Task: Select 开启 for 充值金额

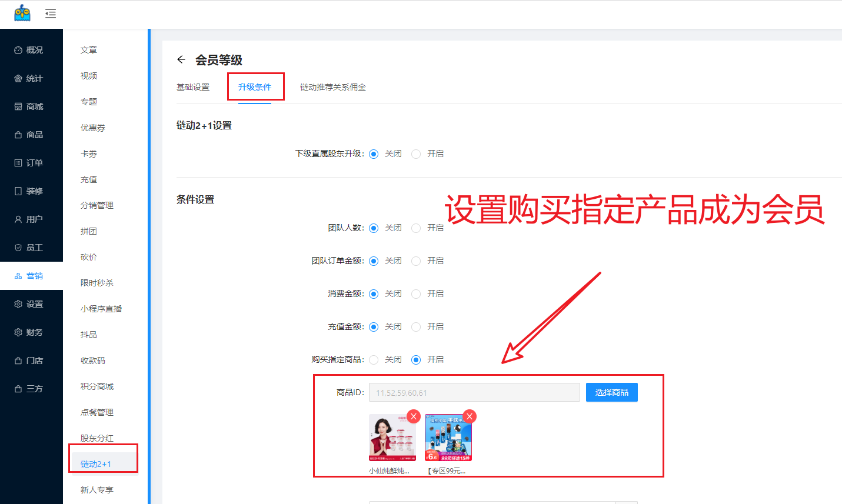Action: (416, 327)
